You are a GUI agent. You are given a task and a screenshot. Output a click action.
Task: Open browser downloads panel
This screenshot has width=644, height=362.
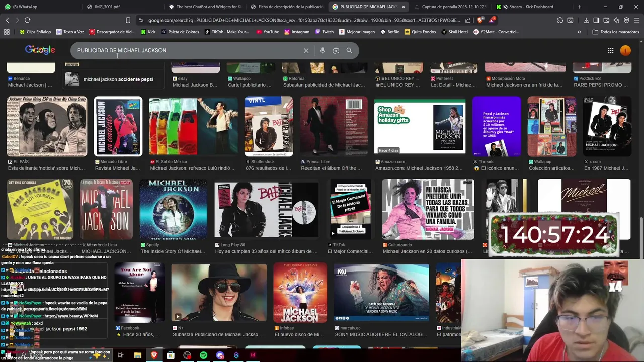586,20
